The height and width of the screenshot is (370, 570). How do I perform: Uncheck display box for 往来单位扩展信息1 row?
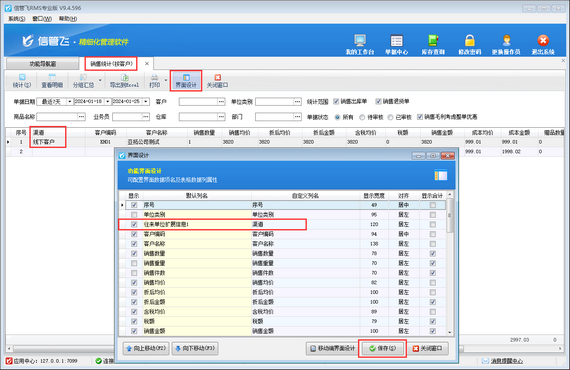pos(134,224)
